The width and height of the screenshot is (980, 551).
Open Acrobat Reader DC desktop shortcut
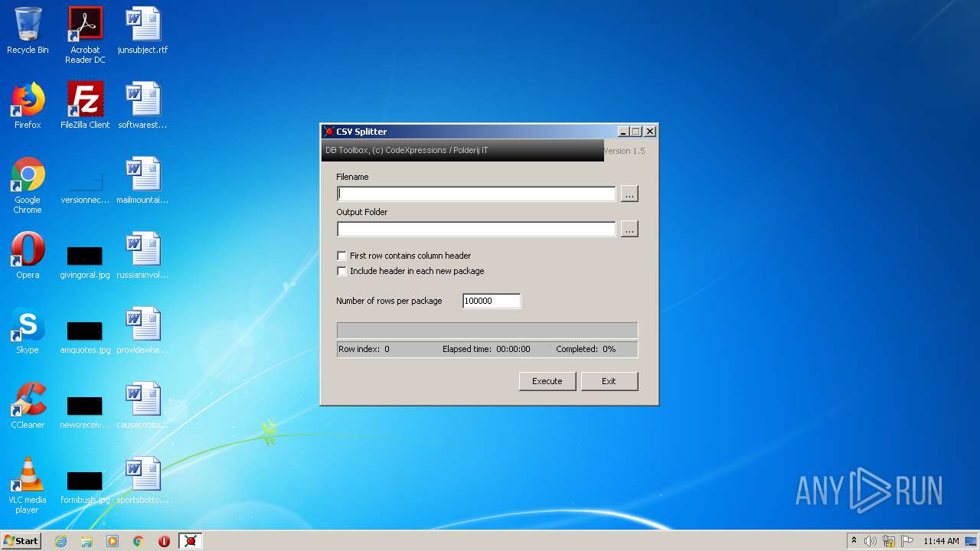pos(85,35)
